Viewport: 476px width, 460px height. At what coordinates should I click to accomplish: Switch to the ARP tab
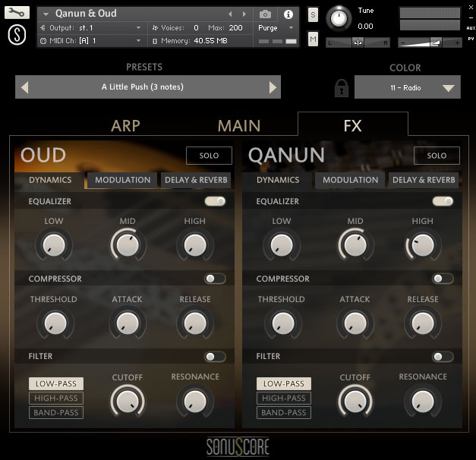point(125,125)
